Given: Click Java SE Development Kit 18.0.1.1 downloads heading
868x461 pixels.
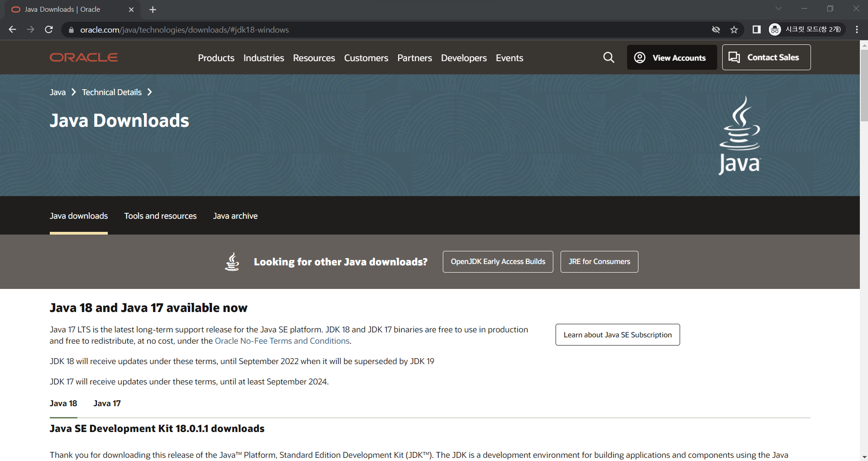Looking at the screenshot, I should pyautogui.click(x=157, y=429).
